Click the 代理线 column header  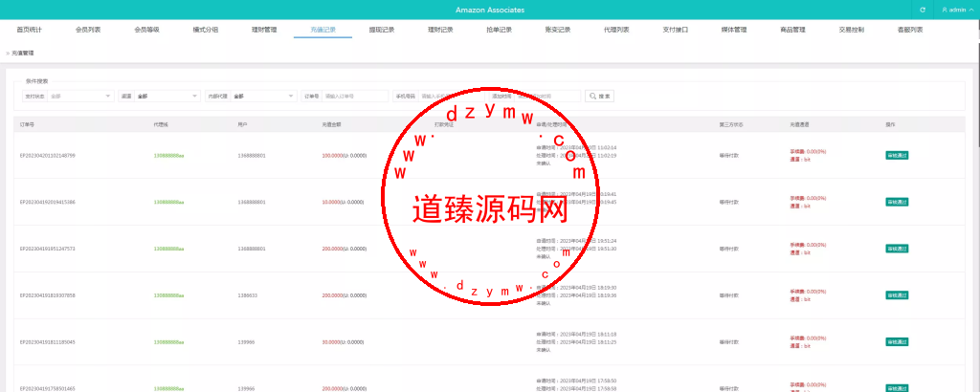[x=161, y=125]
